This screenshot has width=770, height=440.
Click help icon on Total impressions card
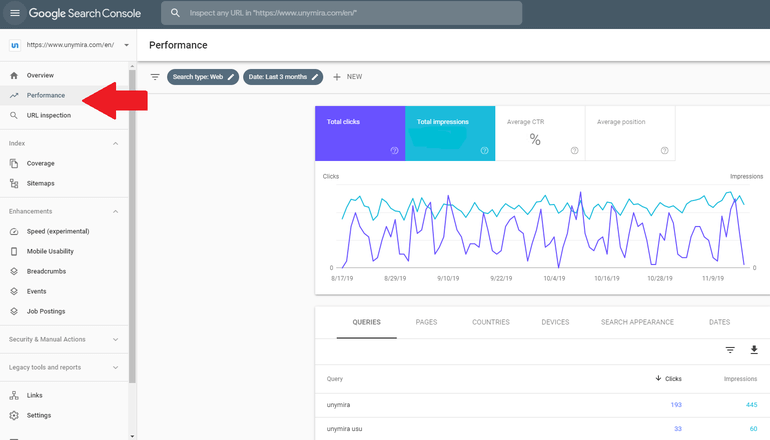[x=484, y=151]
